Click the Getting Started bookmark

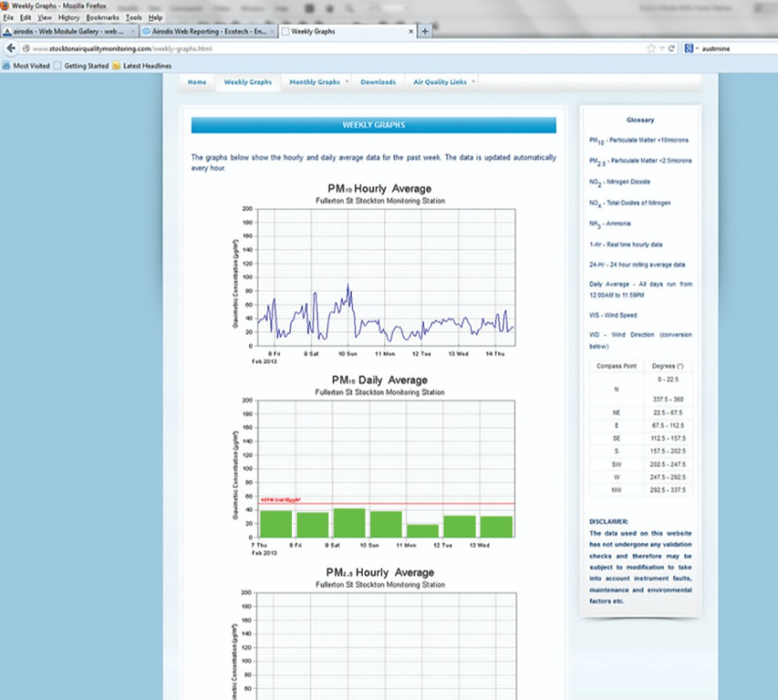click(x=81, y=66)
